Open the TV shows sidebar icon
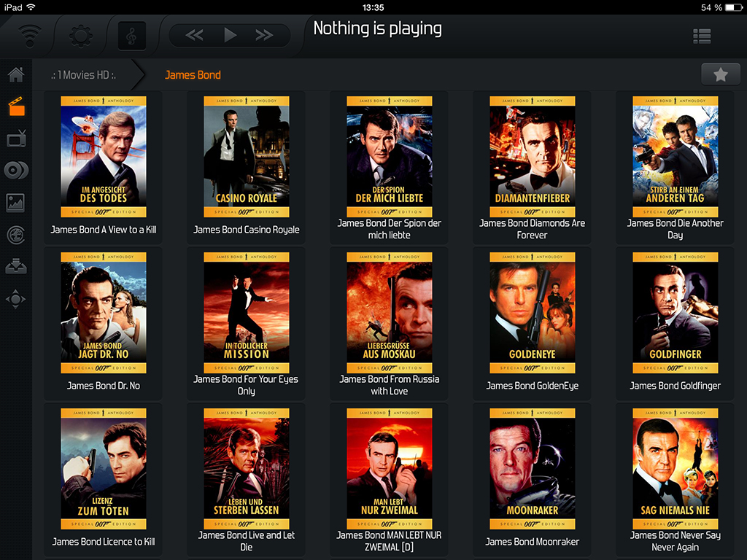This screenshot has height=560, width=747. pos(16,139)
